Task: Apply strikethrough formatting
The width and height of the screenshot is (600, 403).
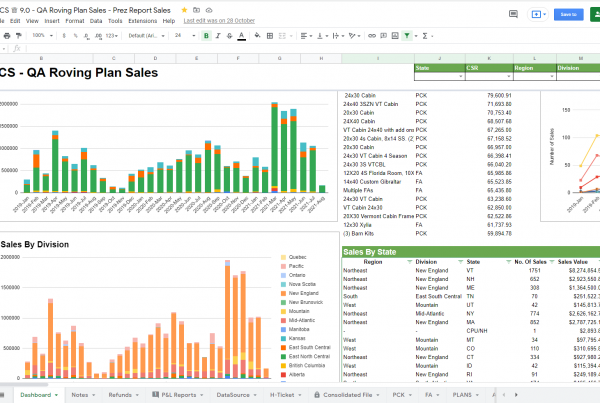Action: pyautogui.click(x=229, y=35)
